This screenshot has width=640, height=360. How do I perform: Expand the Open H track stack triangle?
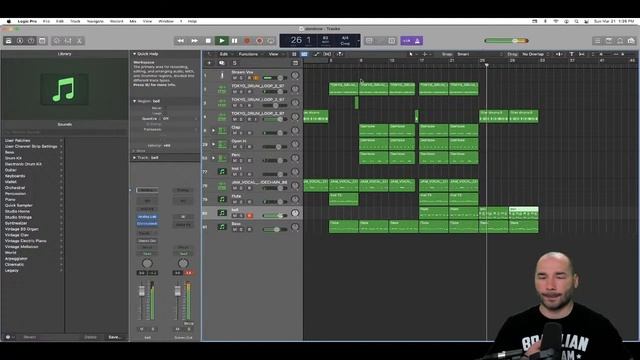(213, 144)
